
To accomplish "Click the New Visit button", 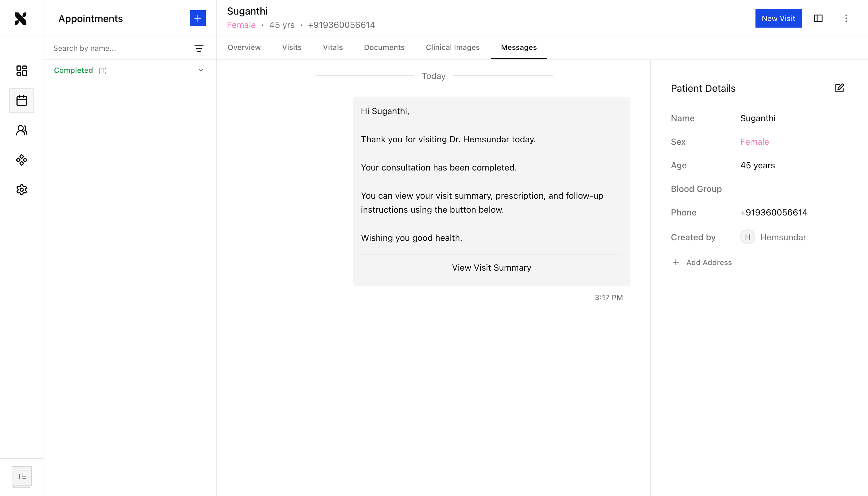I will (x=778, y=18).
